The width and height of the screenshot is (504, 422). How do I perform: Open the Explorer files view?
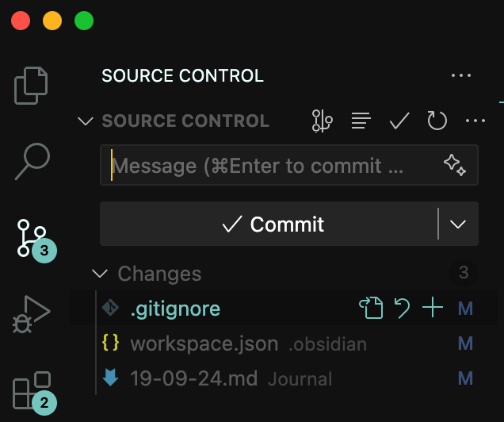pos(31,86)
